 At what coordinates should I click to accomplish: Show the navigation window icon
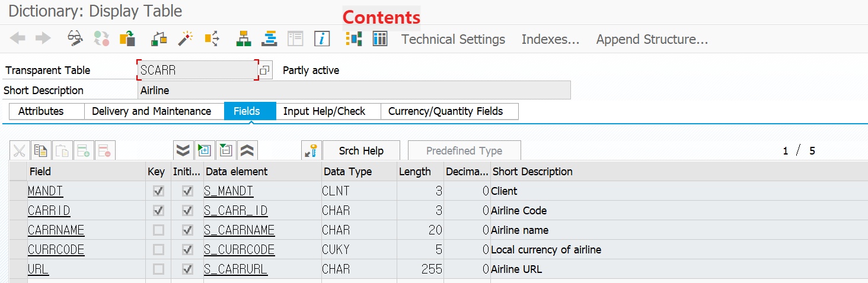(x=270, y=39)
